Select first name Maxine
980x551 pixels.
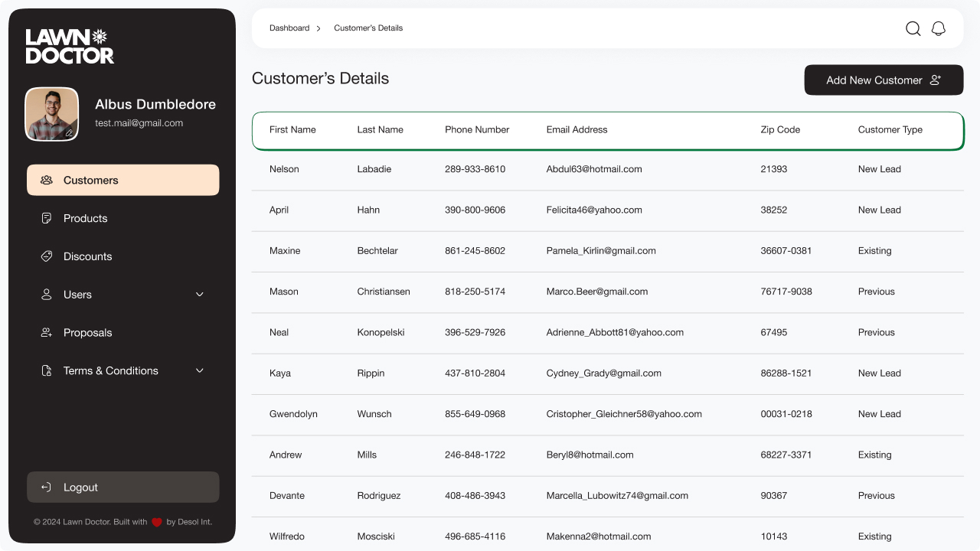285,251
